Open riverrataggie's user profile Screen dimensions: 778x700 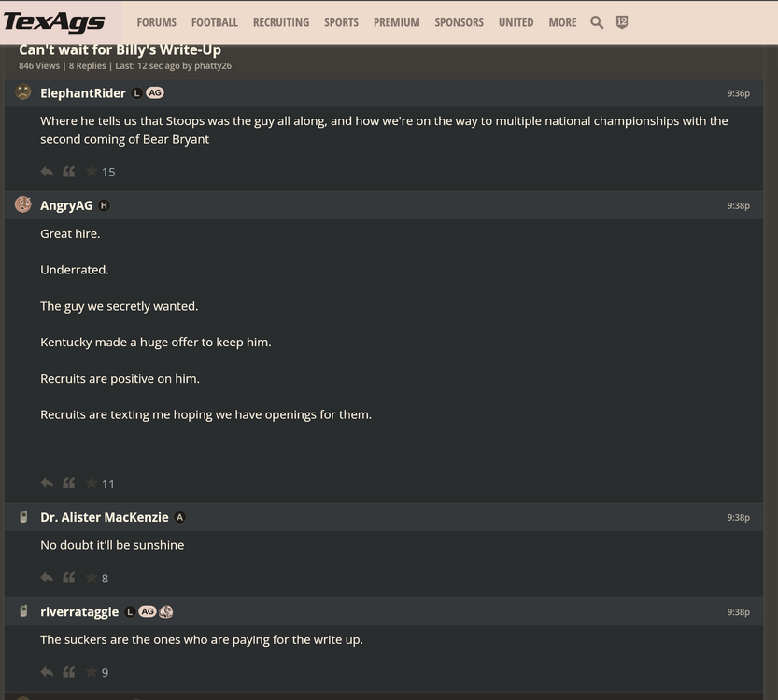click(x=79, y=612)
